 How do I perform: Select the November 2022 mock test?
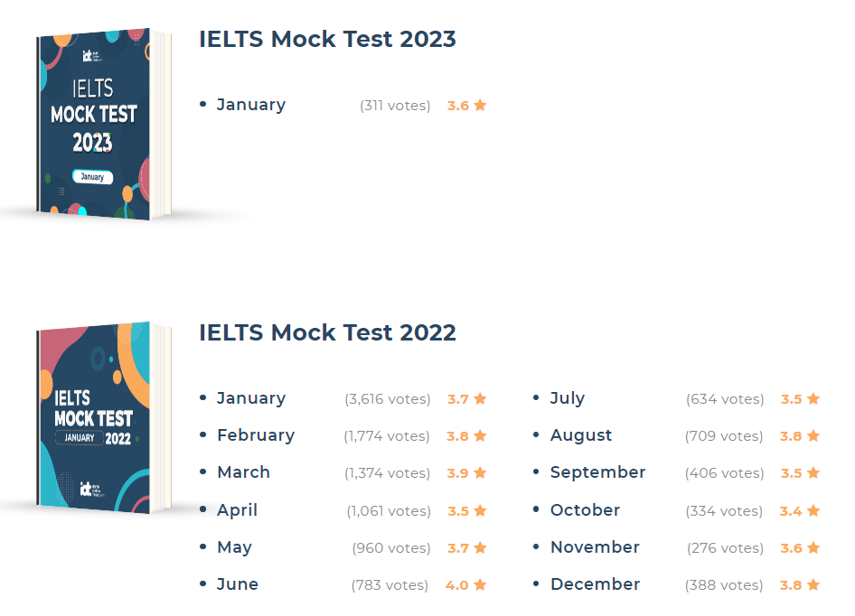point(595,547)
